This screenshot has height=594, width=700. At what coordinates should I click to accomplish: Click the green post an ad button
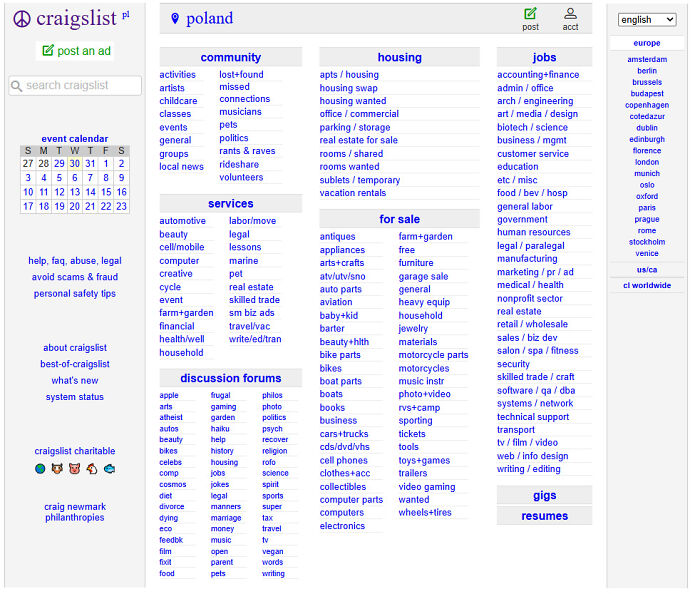pyautogui.click(x=76, y=51)
